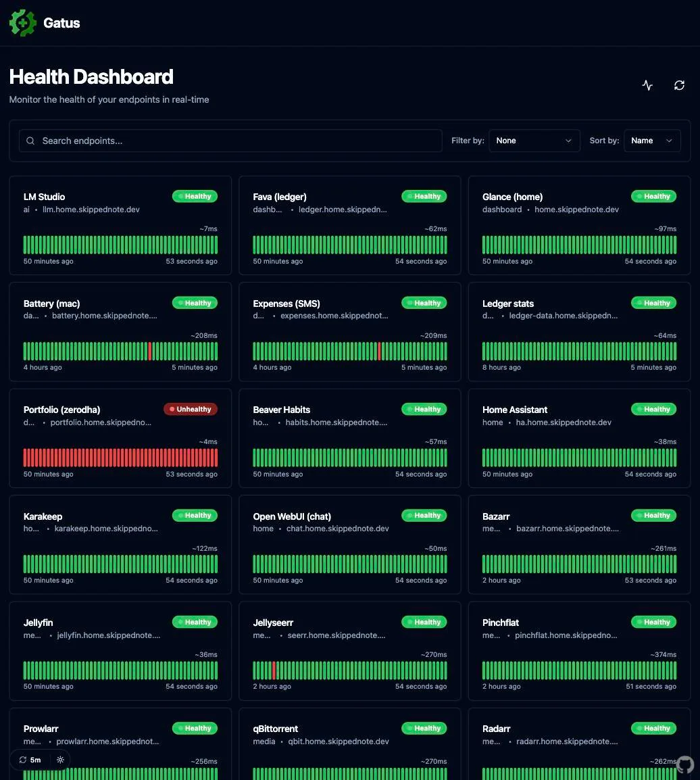Click the Healthy badge on Karakeep
This screenshot has height=780, width=700.
[x=195, y=515]
